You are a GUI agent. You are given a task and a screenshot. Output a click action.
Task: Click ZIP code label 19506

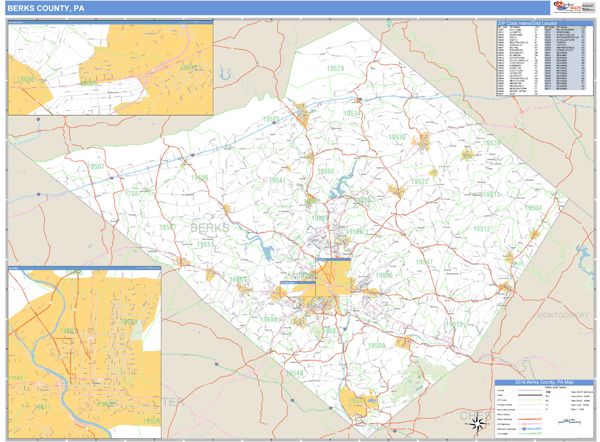click(x=199, y=177)
